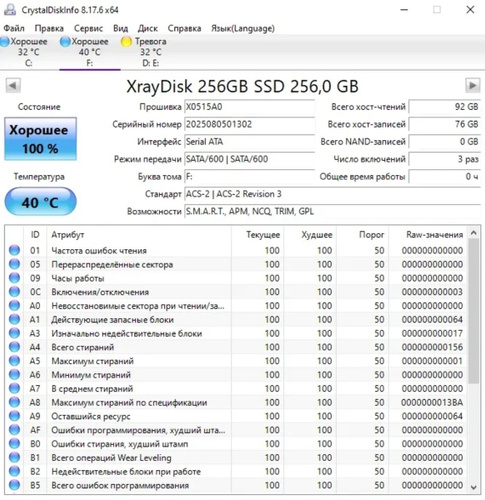The width and height of the screenshot is (485, 500).
Task: Select Включения/отключения attribute text
Action: point(100,292)
